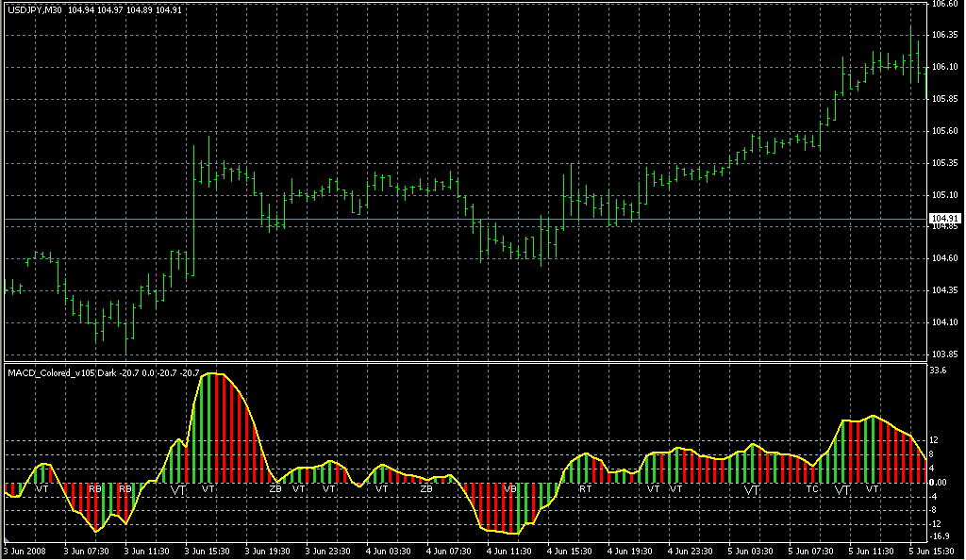The image size is (966, 560).
Task: Select the VB marker in the MACD window
Action: pos(509,489)
